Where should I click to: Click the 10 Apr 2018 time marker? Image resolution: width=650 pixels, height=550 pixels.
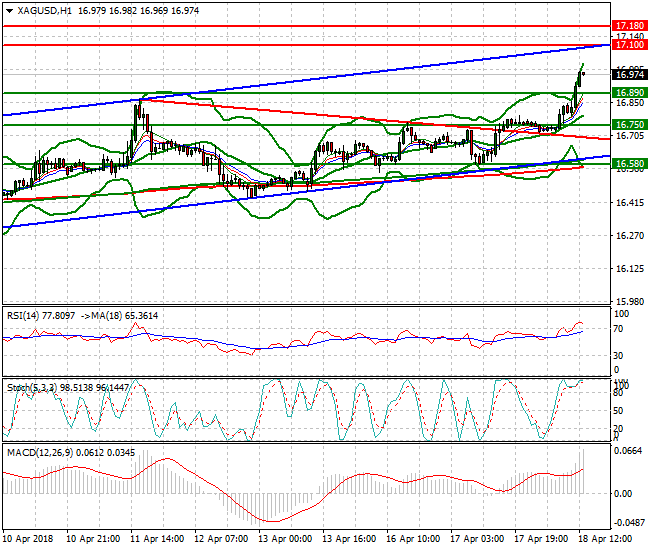pos(29,539)
